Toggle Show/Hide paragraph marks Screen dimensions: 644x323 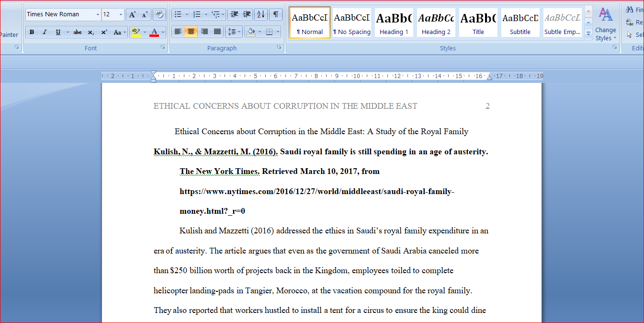(275, 14)
